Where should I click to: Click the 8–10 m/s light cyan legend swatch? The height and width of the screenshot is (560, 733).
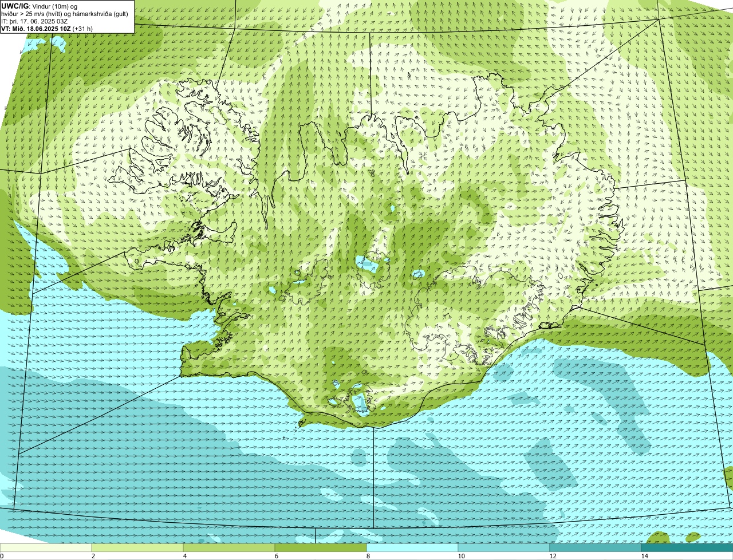(x=412, y=547)
